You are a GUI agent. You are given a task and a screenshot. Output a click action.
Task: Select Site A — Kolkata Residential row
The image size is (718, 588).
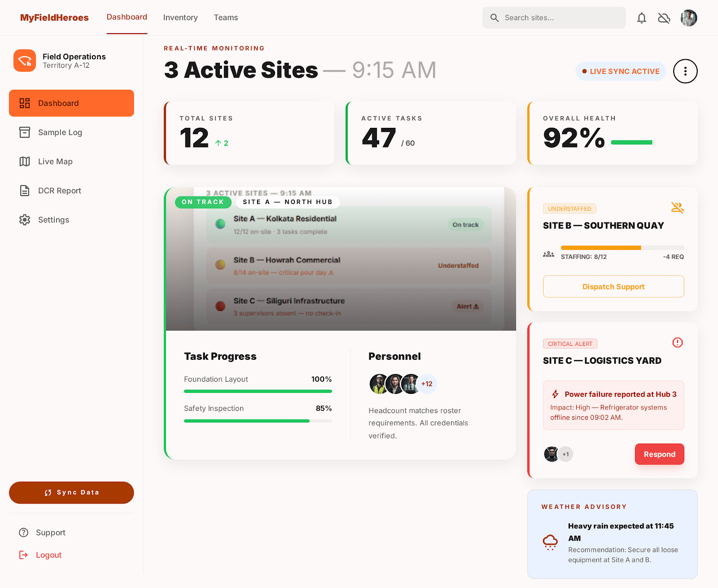pyautogui.click(x=349, y=225)
